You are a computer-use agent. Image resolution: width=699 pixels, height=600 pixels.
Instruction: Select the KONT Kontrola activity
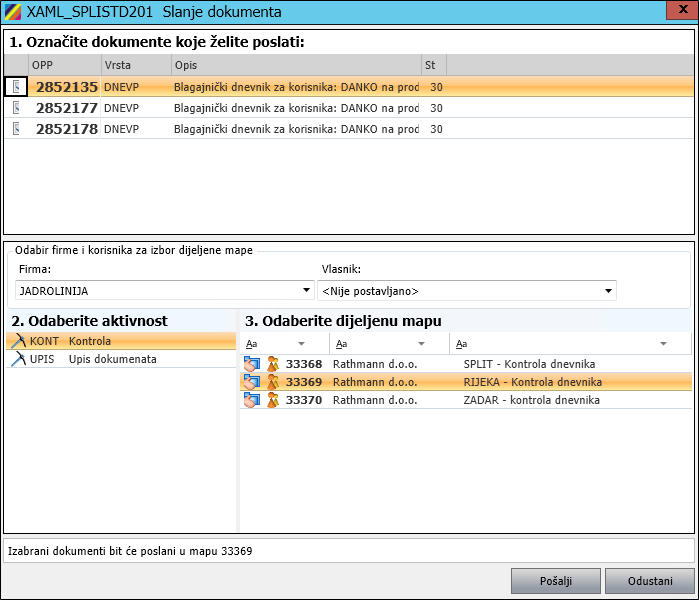tap(90, 341)
